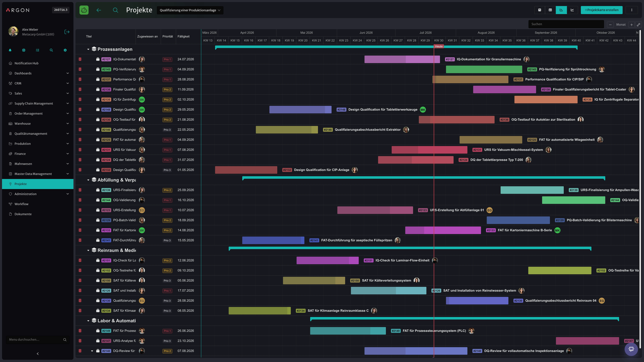Expand the Qualitätsmanagement menu
This screenshot has height=362, width=644.
38,134
